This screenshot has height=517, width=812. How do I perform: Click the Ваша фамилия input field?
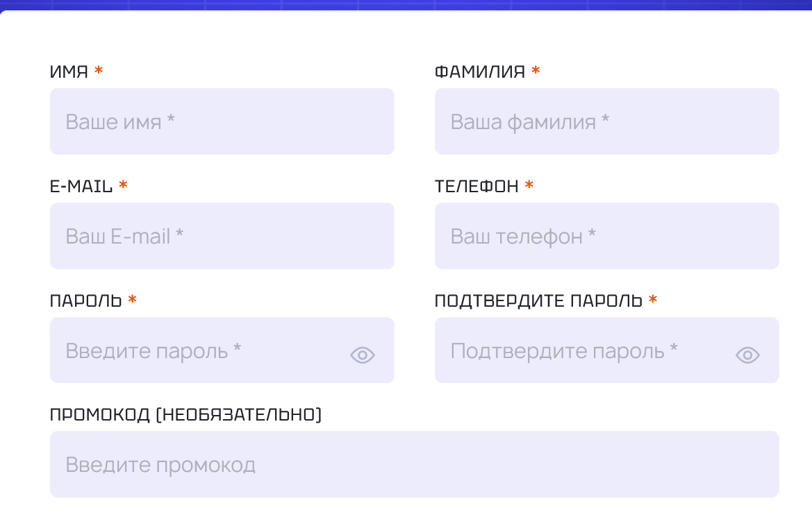[x=606, y=121]
